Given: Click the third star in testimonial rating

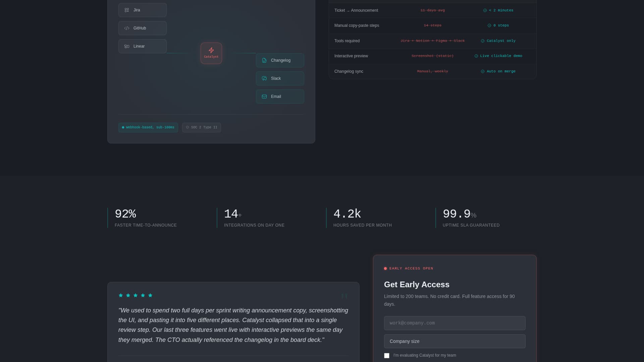Looking at the screenshot, I should (136, 295).
